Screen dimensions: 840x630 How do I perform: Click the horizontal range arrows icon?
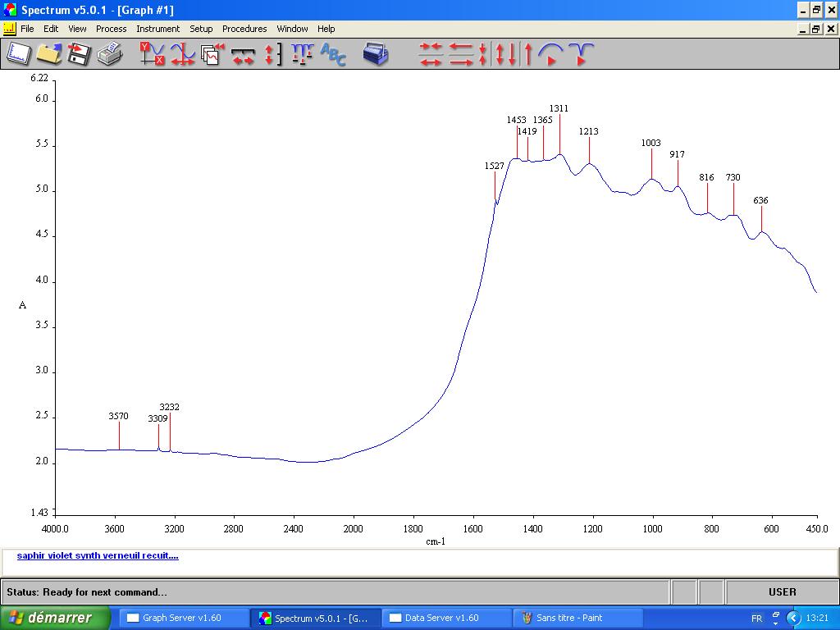243,54
